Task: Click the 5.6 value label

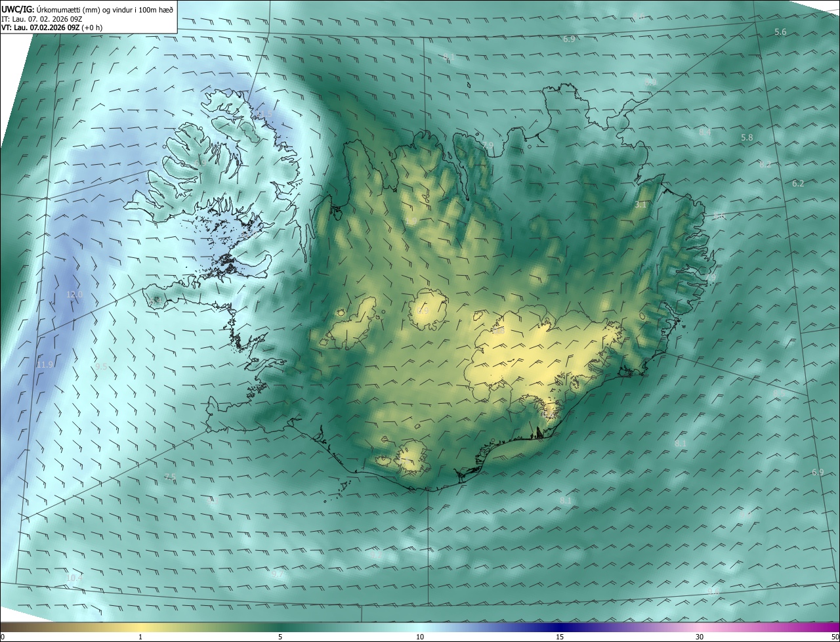Action: click(x=780, y=32)
